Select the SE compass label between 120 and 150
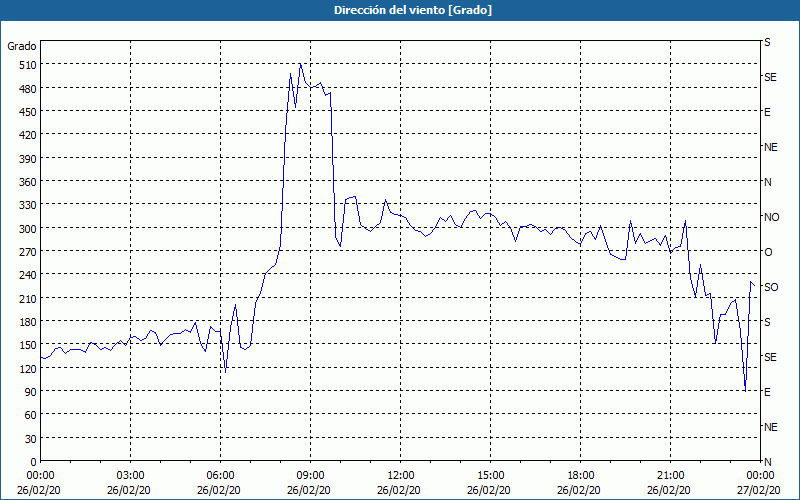Viewport: 800px width, 500px height. coord(770,357)
